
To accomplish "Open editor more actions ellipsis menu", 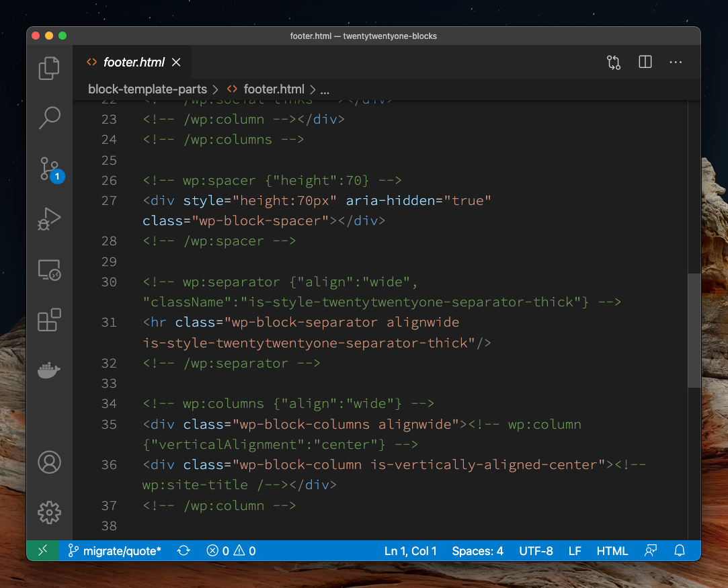I will [x=676, y=62].
